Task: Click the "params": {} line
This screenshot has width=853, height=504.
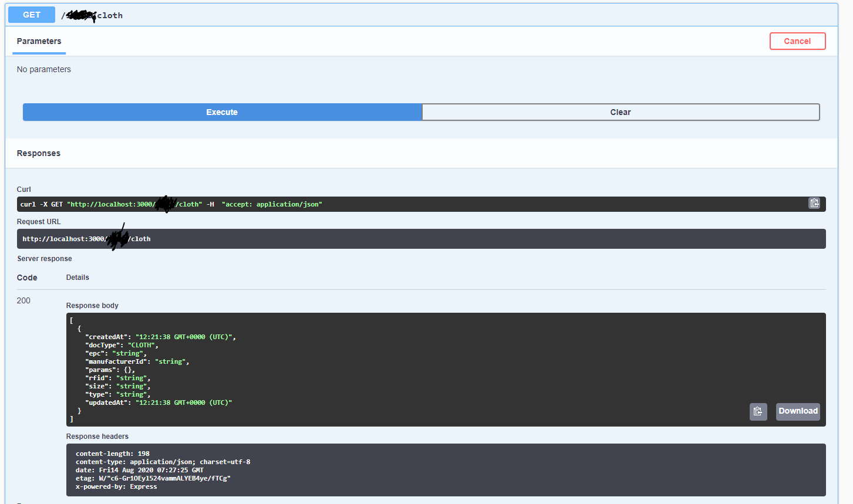Action: pos(110,370)
